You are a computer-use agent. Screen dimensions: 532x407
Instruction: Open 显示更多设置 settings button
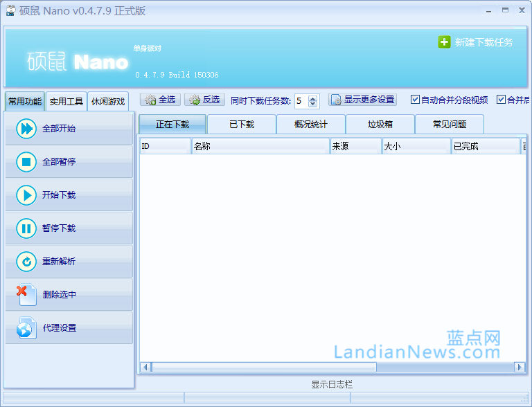tap(362, 100)
